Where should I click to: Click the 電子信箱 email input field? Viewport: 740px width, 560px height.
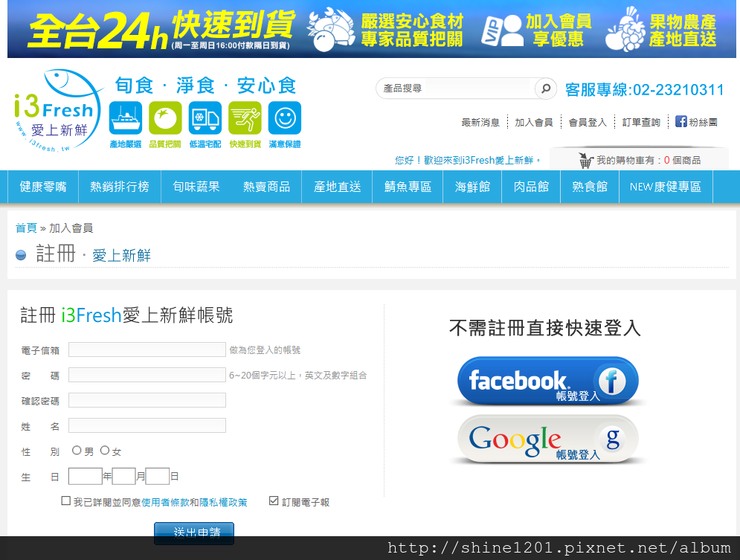coord(147,350)
